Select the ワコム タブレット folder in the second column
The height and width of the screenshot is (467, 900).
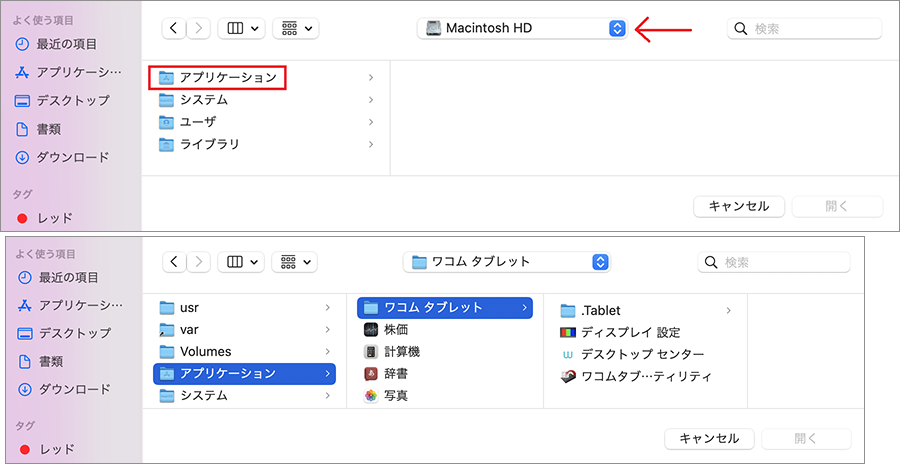tap(445, 308)
